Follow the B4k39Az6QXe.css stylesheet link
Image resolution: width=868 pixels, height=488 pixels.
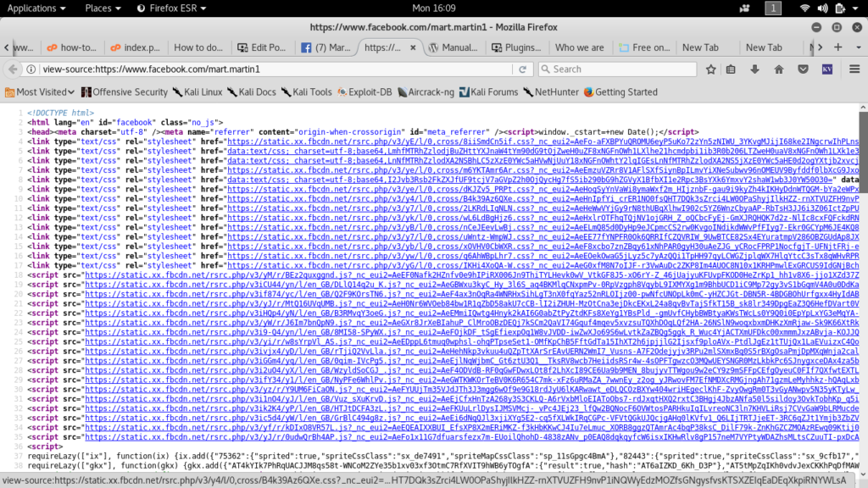543,198
